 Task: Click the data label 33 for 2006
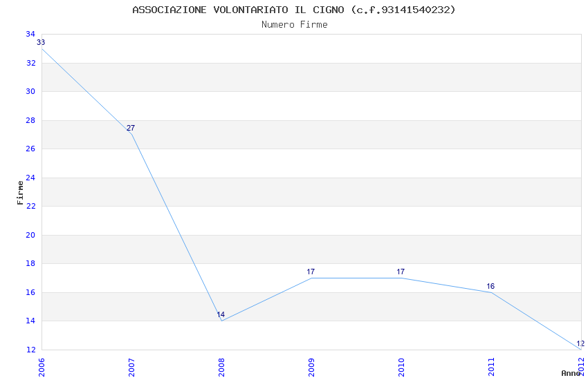pos(41,42)
